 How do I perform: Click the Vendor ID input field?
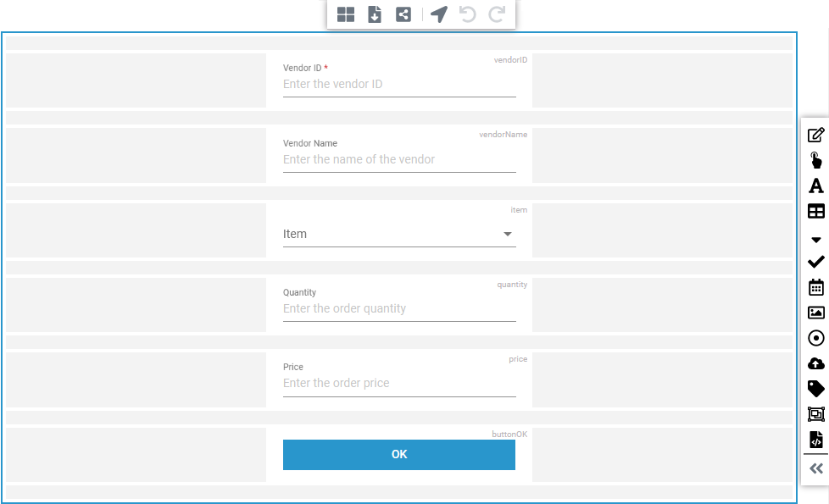coord(398,84)
